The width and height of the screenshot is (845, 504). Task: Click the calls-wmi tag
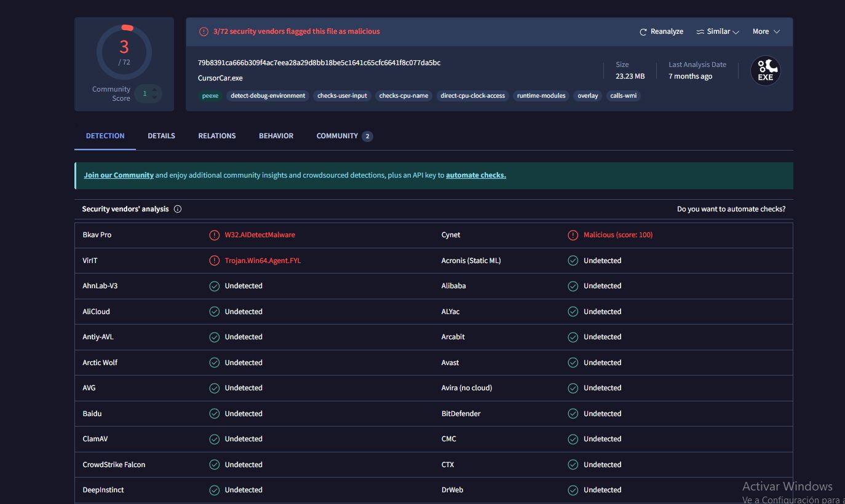pyautogui.click(x=624, y=96)
